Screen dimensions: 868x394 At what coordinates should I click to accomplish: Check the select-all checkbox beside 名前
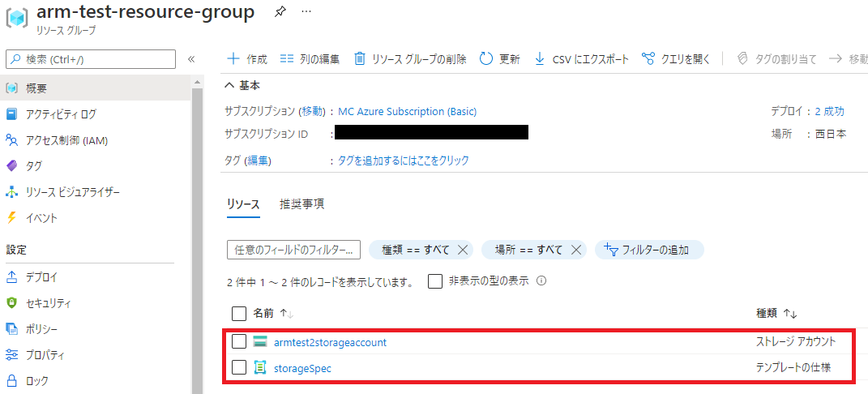click(x=238, y=313)
